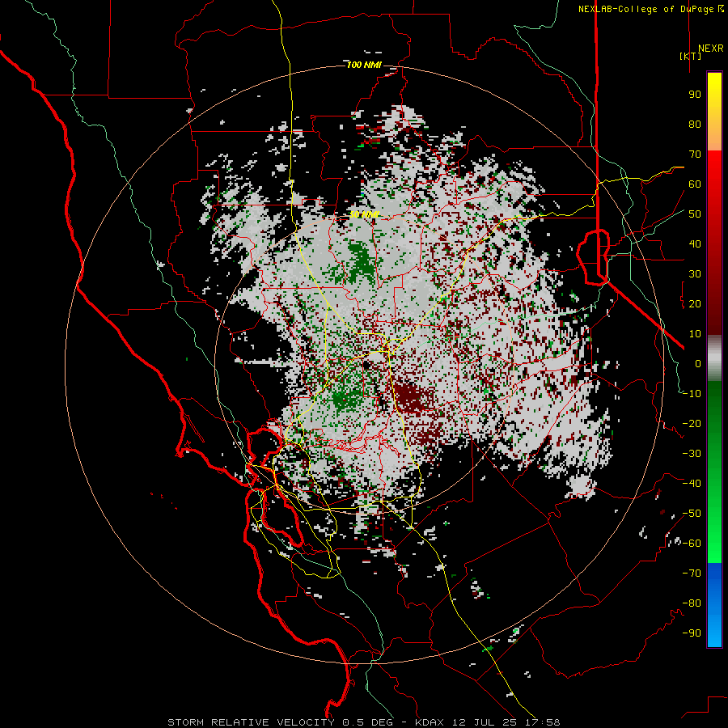
Task: Click the NEXR label above the color scale
Action: click(710, 49)
